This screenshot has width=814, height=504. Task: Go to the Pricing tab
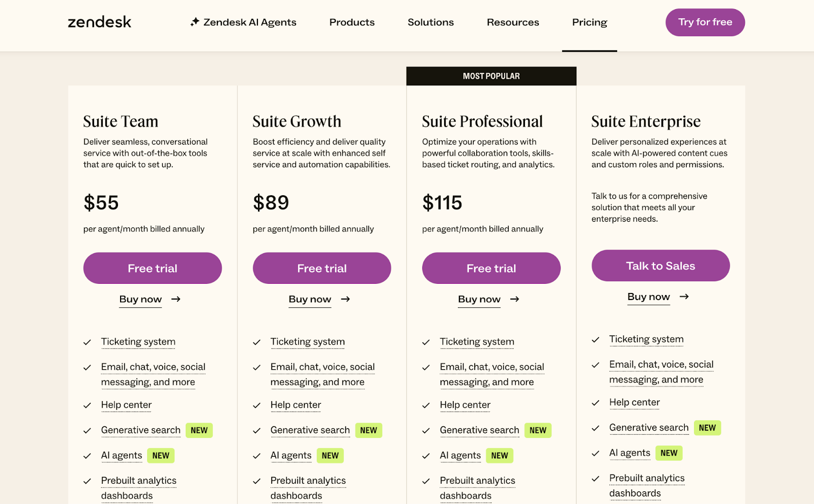(x=589, y=22)
